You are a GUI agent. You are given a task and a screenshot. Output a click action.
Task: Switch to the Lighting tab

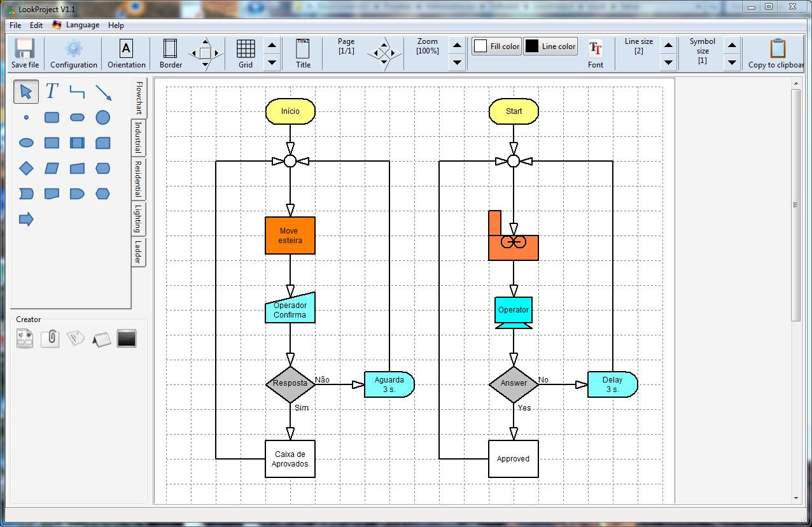click(138, 219)
